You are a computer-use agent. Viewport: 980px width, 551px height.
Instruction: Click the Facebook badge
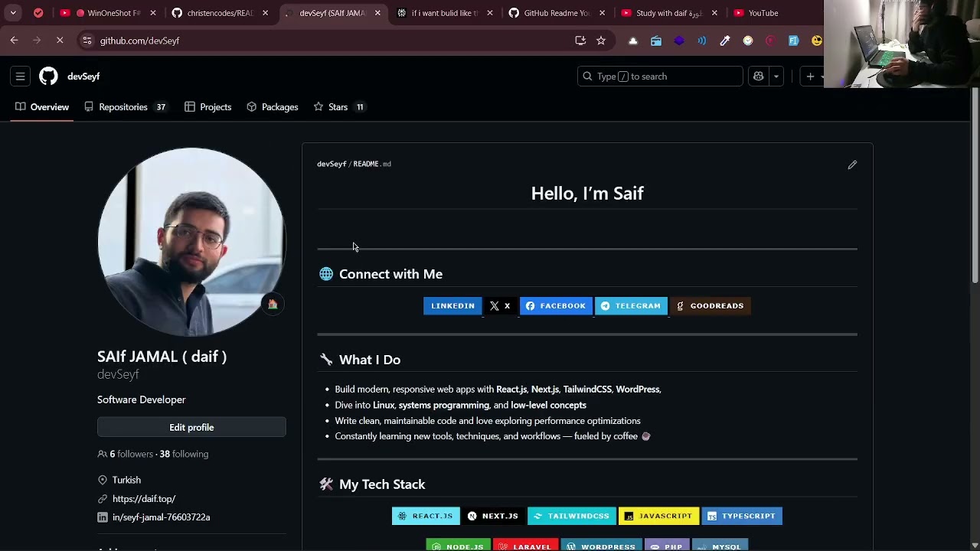pos(556,306)
